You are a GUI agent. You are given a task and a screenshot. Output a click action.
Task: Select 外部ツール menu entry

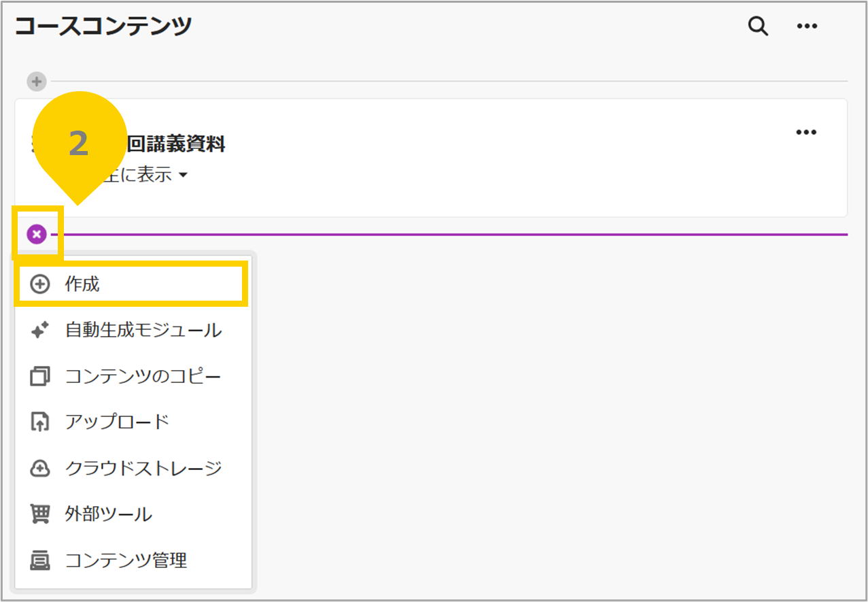(133, 514)
